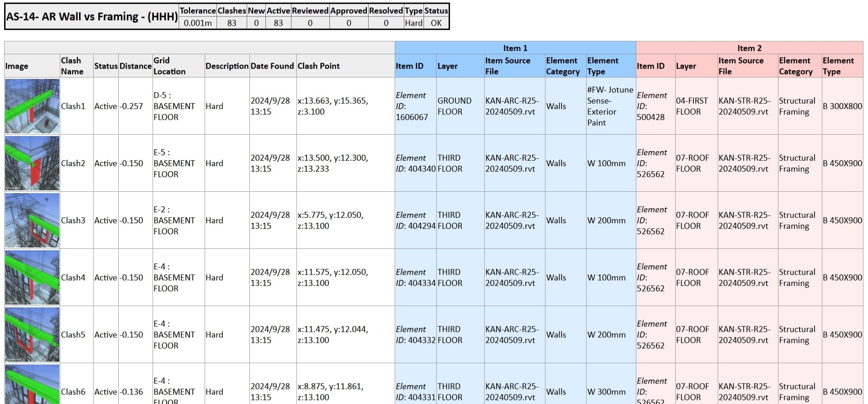Select element type W 300mm in Clash6 row
The height and width of the screenshot is (404, 868).
(x=606, y=392)
